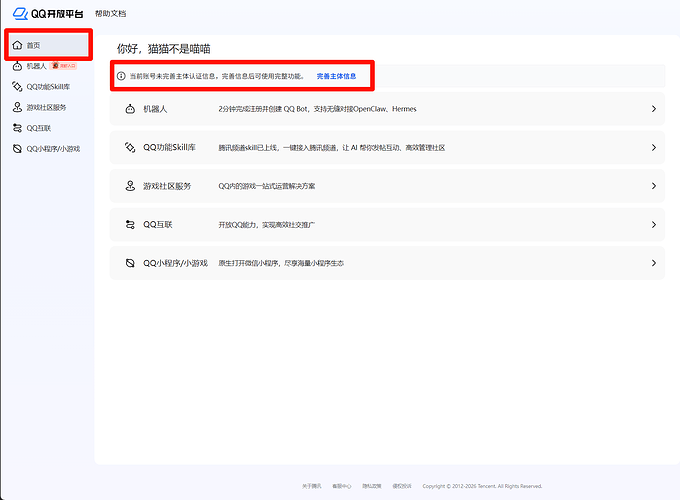Open 关于腾讯 footer link

coord(312,486)
